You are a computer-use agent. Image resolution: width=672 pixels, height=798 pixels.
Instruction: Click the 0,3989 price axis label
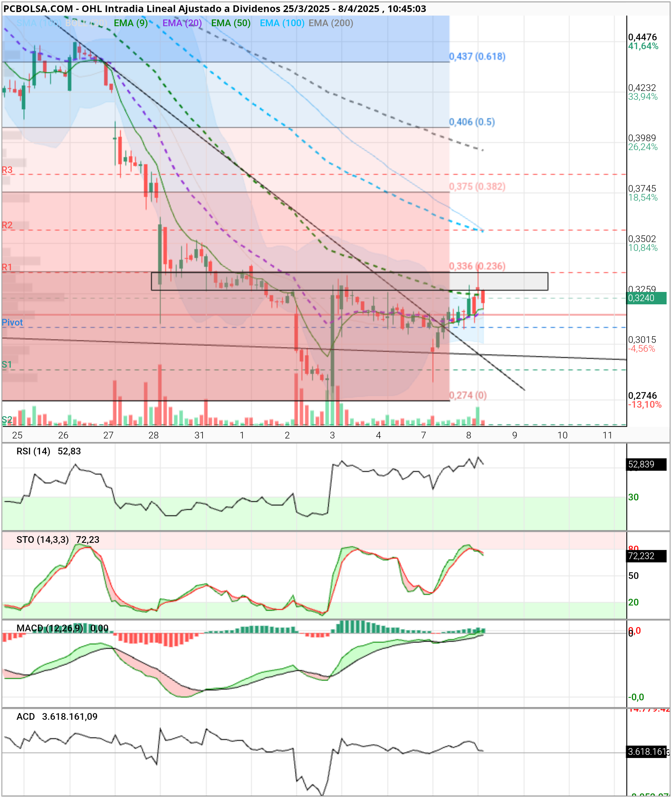click(x=642, y=138)
